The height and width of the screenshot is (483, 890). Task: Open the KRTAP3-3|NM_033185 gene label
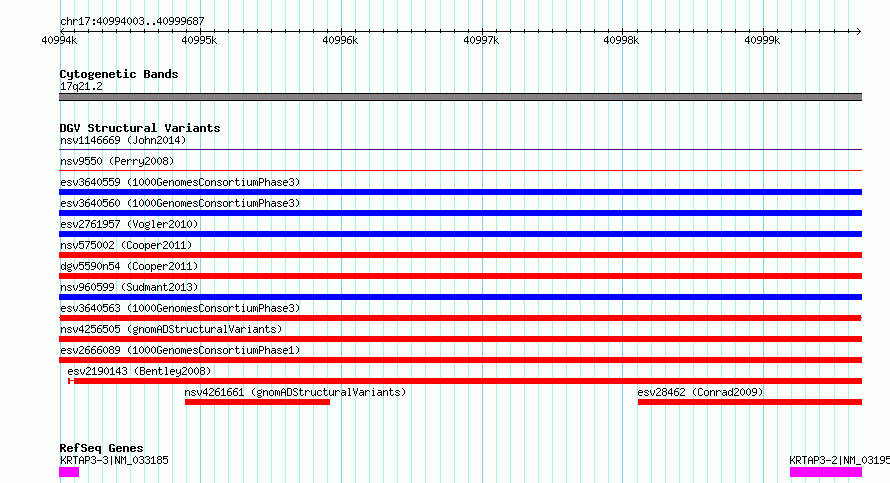(114, 460)
